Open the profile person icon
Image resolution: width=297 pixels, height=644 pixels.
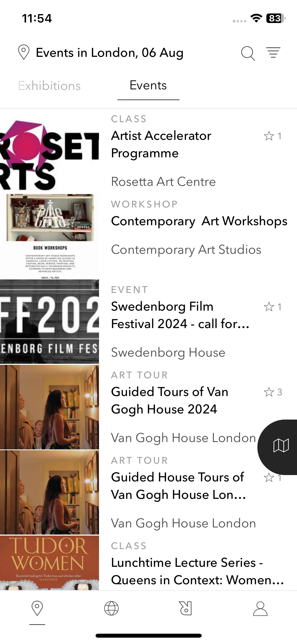click(x=260, y=608)
